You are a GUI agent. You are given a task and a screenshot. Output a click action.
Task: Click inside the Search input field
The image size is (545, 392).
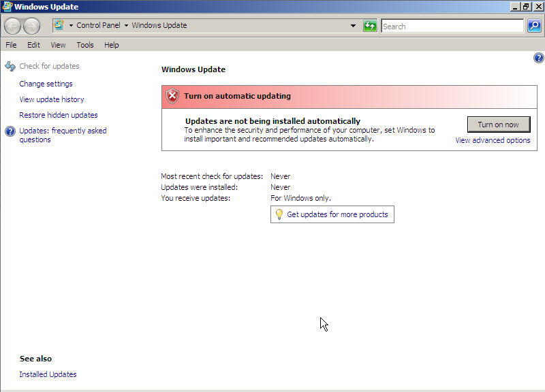(452, 26)
